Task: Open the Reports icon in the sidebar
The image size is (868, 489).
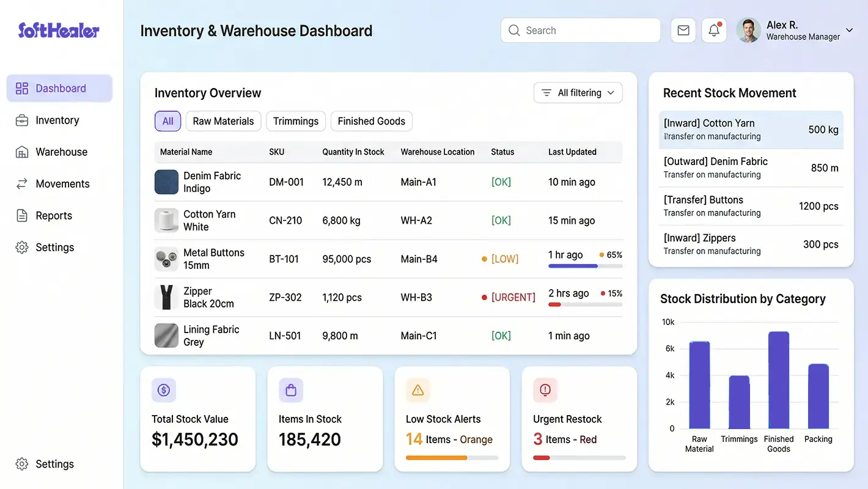Action: (x=20, y=215)
